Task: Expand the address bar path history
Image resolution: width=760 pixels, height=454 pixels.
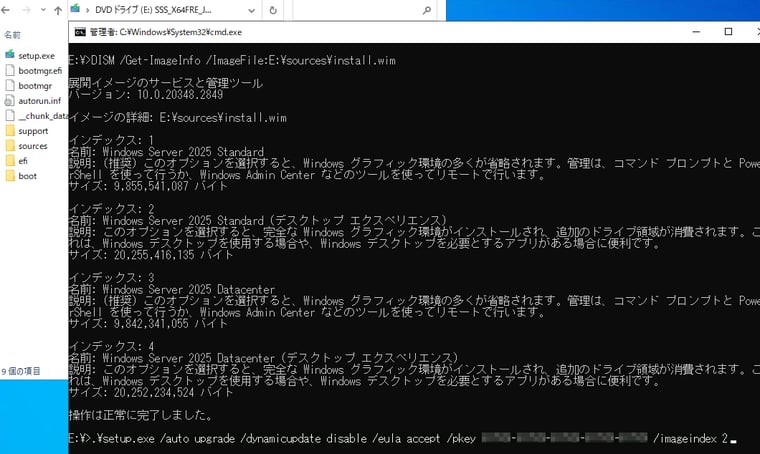Action: click(251, 10)
